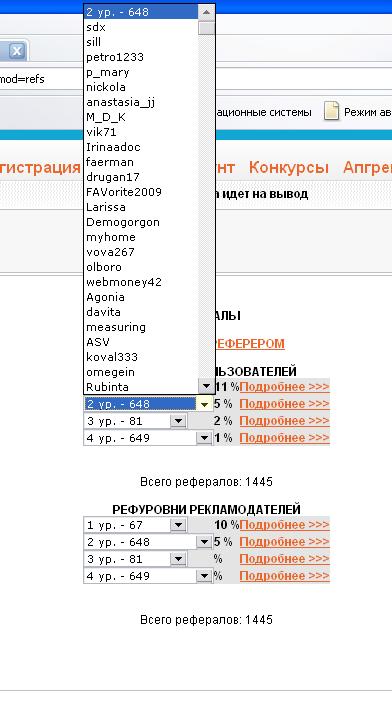Expand users '3 ур. - 81' dropdown
Screen dimensions: 392x725
(178, 421)
